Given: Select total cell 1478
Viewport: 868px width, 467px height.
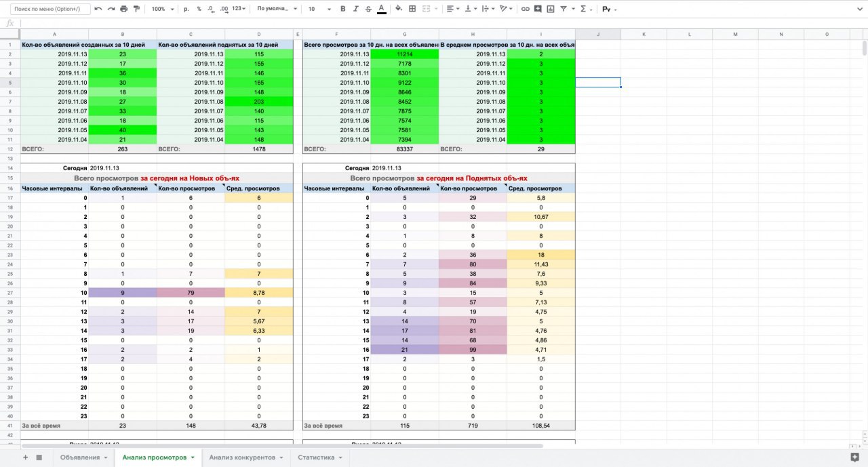Looking at the screenshot, I should pyautogui.click(x=258, y=149).
